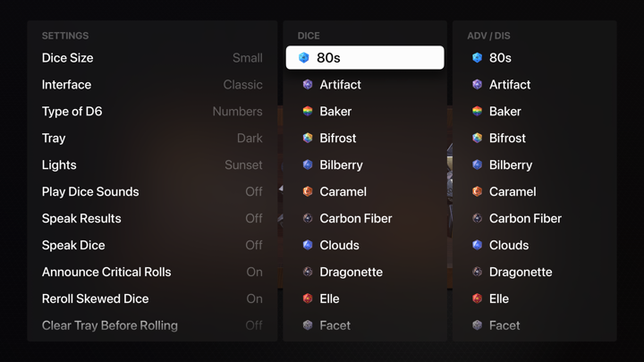
Task: Toggle Reroll Skewed Dice setting
Action: 152,299
